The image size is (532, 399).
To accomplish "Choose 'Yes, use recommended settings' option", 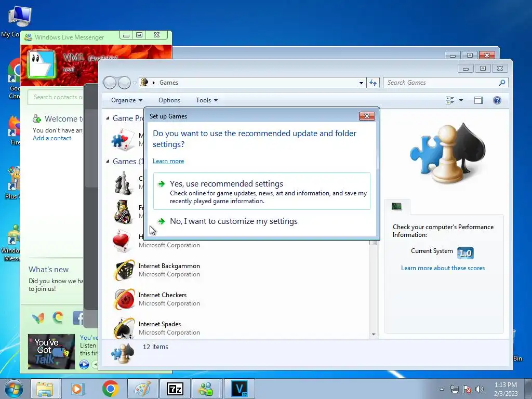I will coord(262,191).
